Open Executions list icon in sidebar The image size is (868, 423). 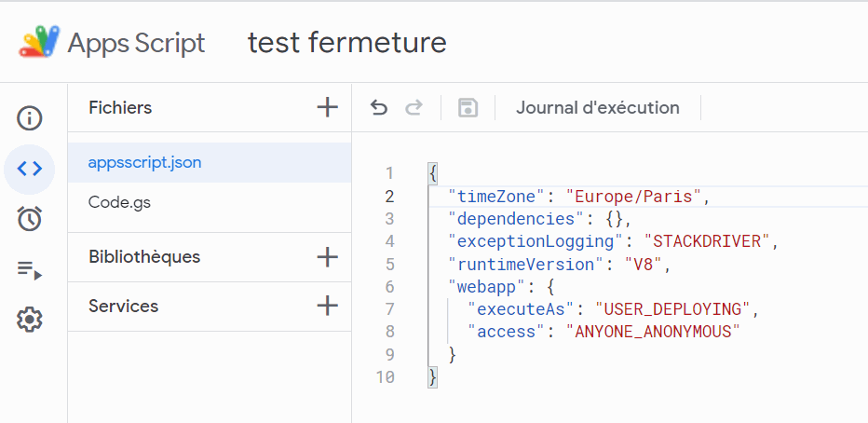(30, 270)
